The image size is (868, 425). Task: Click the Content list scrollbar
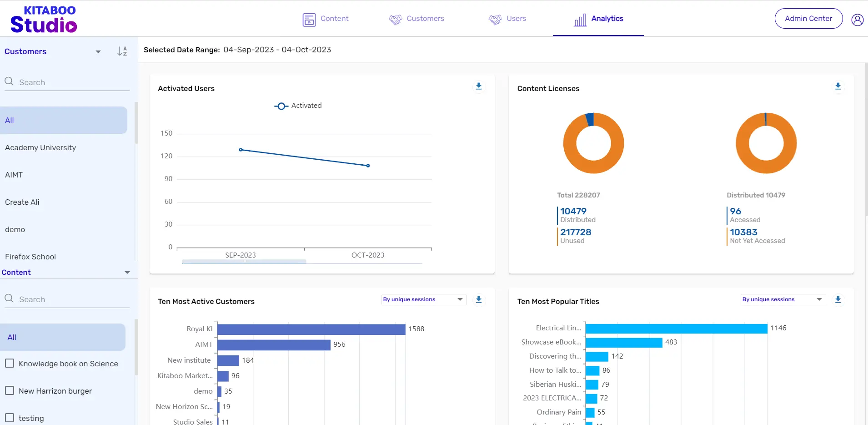point(136,348)
